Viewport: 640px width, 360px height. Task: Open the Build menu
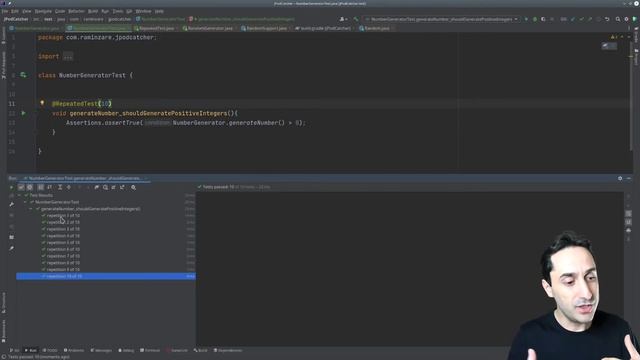(93, 11)
